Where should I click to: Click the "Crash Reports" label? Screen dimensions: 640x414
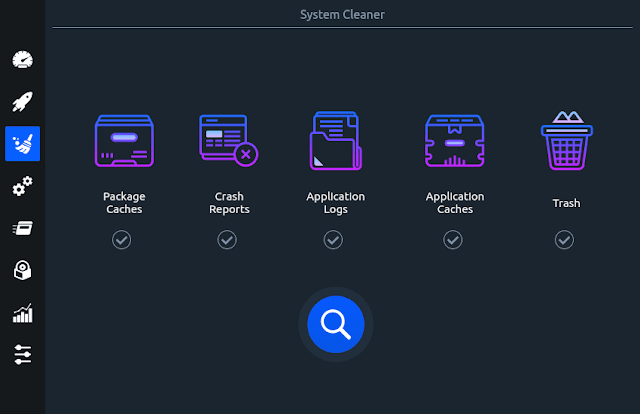[229, 203]
